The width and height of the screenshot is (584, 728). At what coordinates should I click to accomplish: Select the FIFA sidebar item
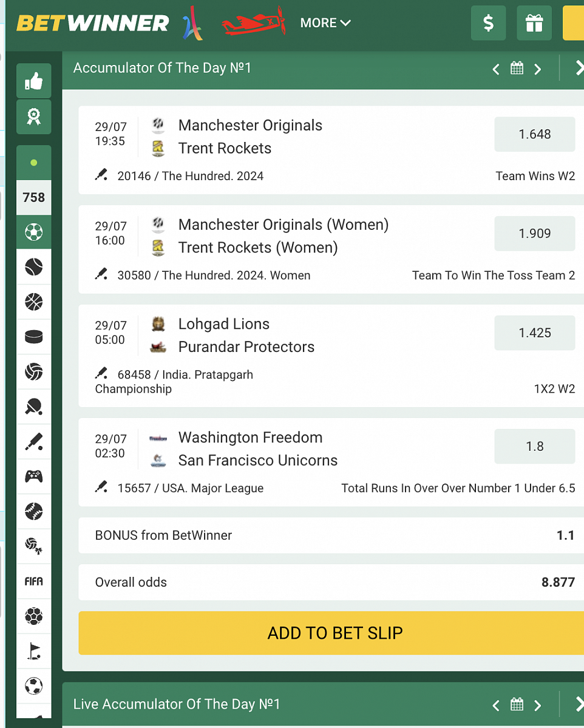pos(34,581)
